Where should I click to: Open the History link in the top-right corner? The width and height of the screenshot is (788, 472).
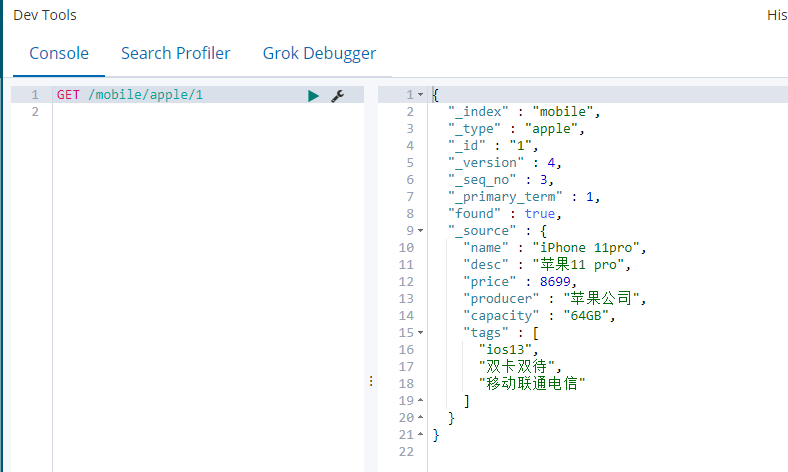777,15
